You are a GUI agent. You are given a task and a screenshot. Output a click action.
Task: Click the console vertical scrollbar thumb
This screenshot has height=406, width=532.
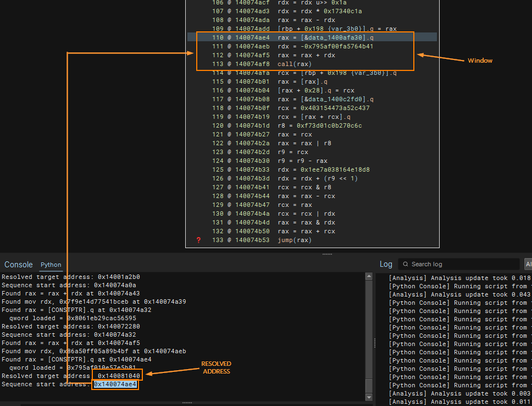[369, 384]
